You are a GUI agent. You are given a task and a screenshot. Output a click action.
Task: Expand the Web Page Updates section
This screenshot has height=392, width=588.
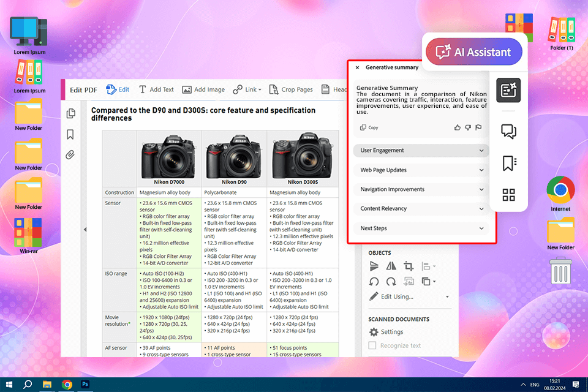(x=421, y=170)
